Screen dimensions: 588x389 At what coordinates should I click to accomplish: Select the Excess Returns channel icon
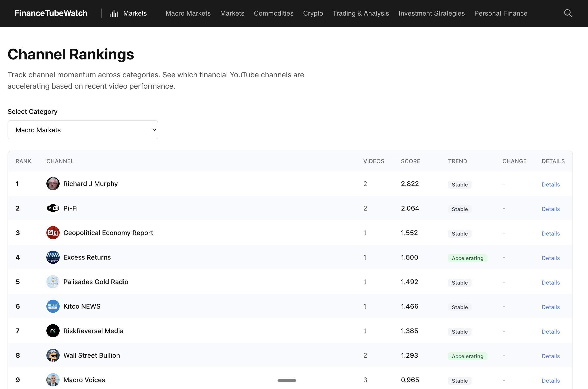53,257
